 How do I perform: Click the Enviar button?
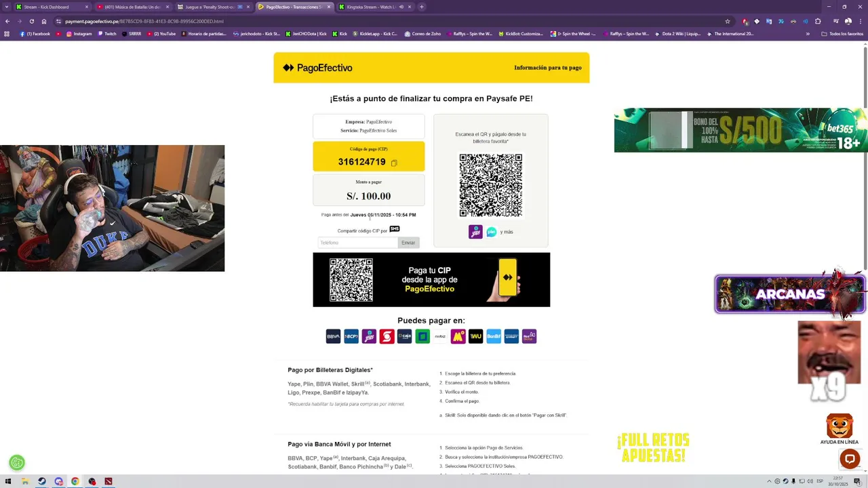click(x=408, y=243)
